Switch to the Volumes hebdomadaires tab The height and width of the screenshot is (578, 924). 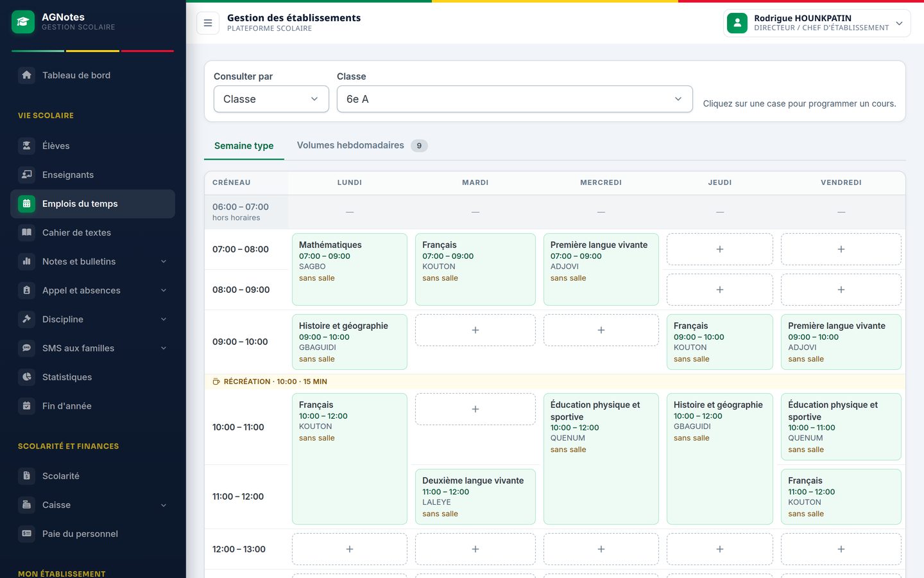point(362,146)
